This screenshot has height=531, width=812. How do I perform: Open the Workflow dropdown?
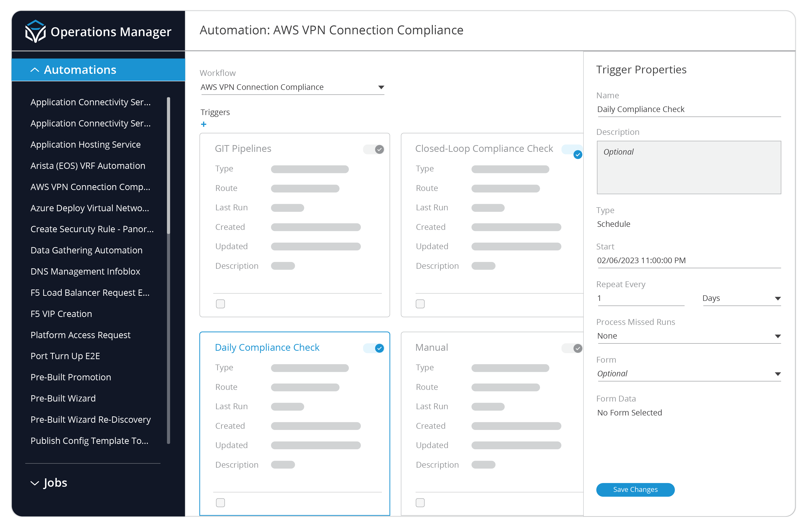pyautogui.click(x=381, y=87)
